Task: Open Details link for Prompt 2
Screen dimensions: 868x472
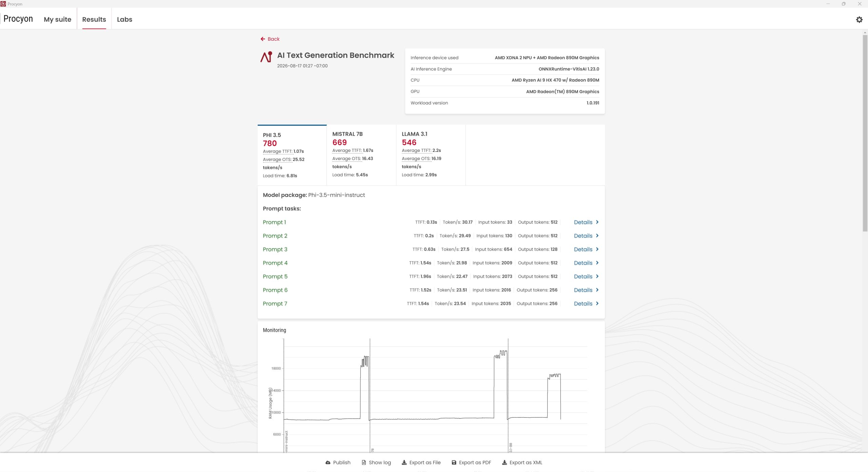Action: click(583, 236)
